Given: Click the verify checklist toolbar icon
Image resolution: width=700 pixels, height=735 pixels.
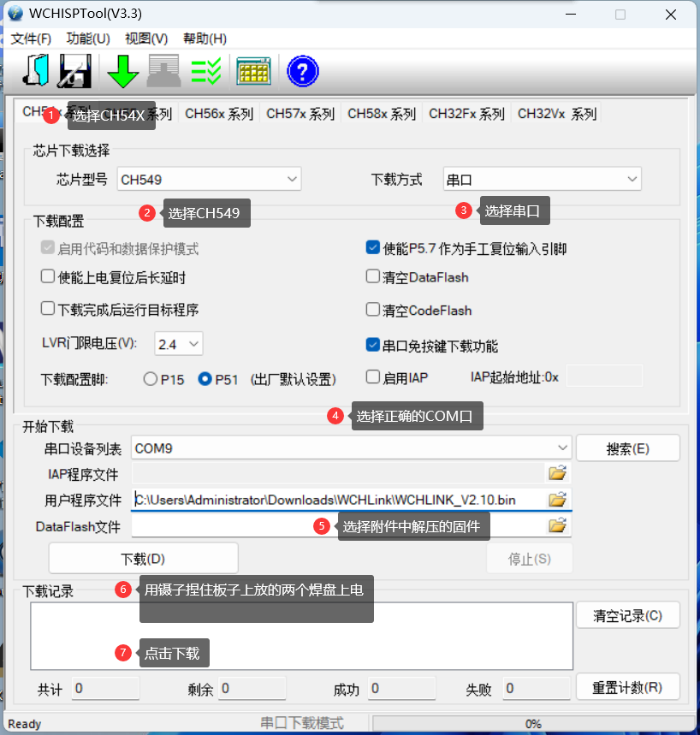Looking at the screenshot, I should [205, 71].
